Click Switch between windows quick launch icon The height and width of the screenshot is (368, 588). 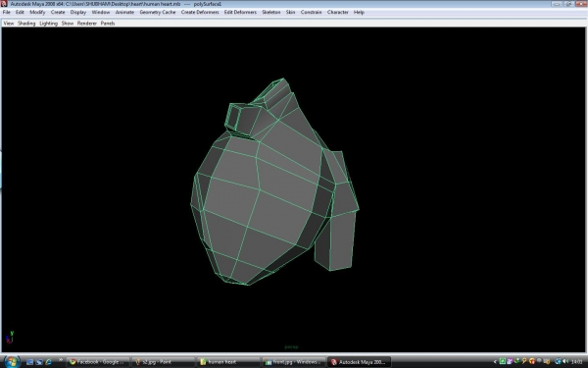(39, 362)
